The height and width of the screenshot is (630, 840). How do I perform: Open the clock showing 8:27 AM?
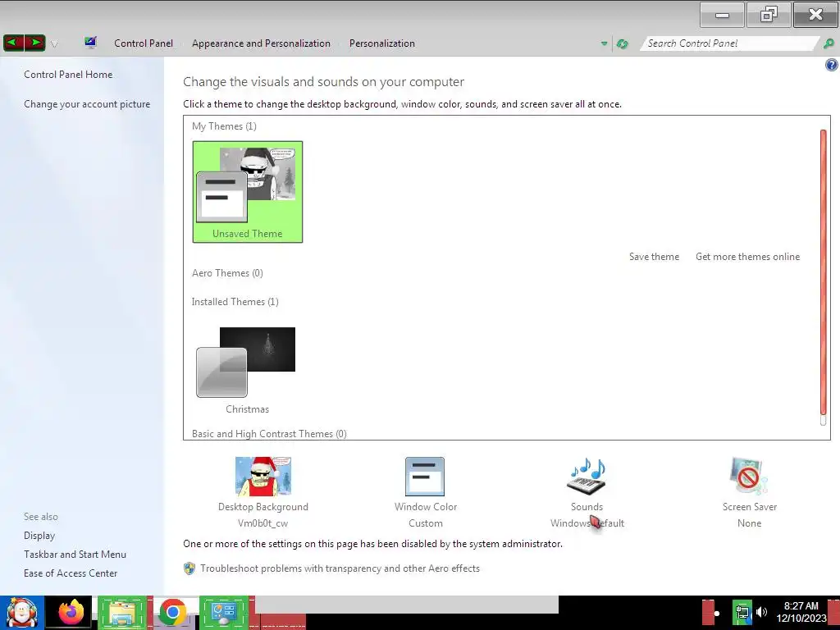pyautogui.click(x=801, y=612)
